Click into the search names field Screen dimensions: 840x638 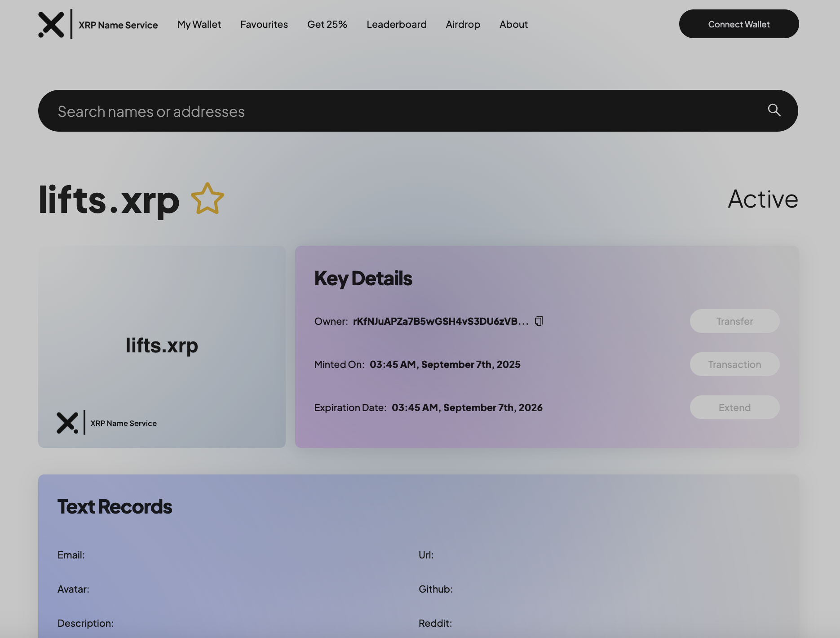coord(270,110)
